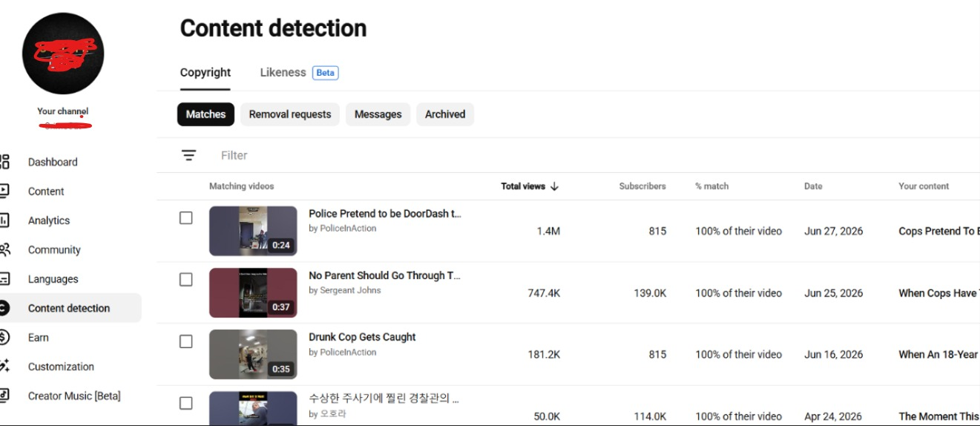The height and width of the screenshot is (426, 980).
Task: Tick the Drunk Cop Gets Caught checkbox
Action: (x=186, y=341)
